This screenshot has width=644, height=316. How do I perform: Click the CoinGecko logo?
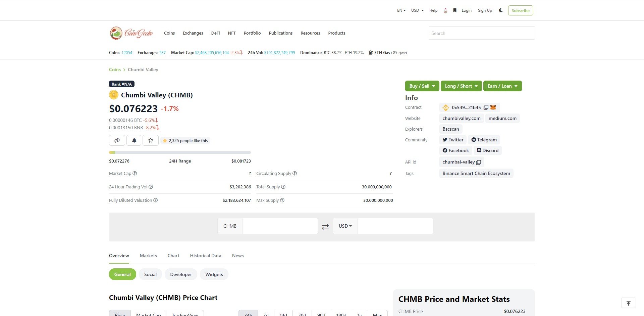(x=131, y=33)
